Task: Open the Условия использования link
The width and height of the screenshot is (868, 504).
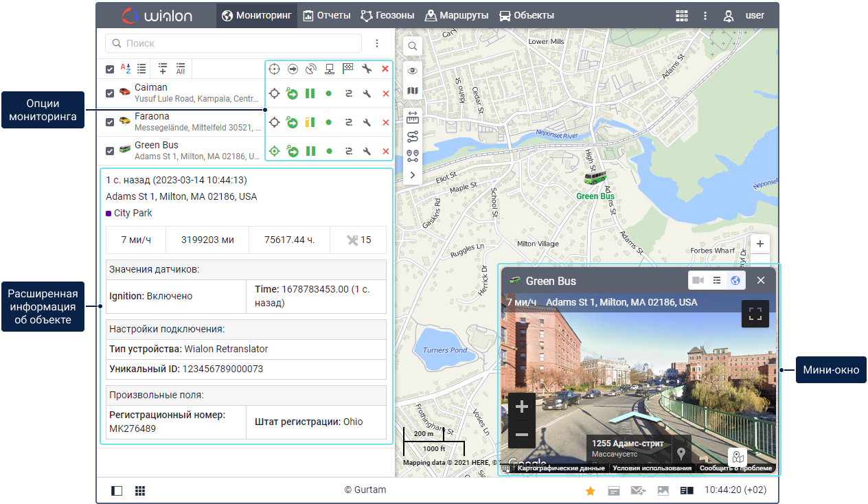Action: 652,468
